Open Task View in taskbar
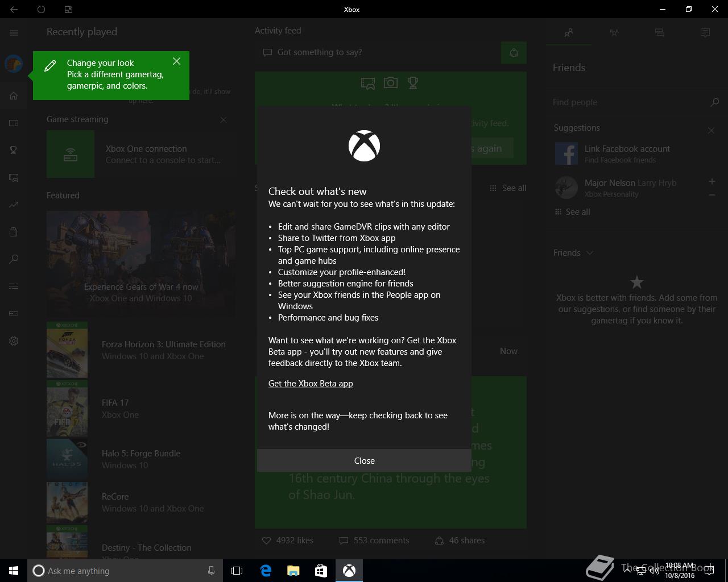This screenshot has width=728, height=582. point(237,571)
